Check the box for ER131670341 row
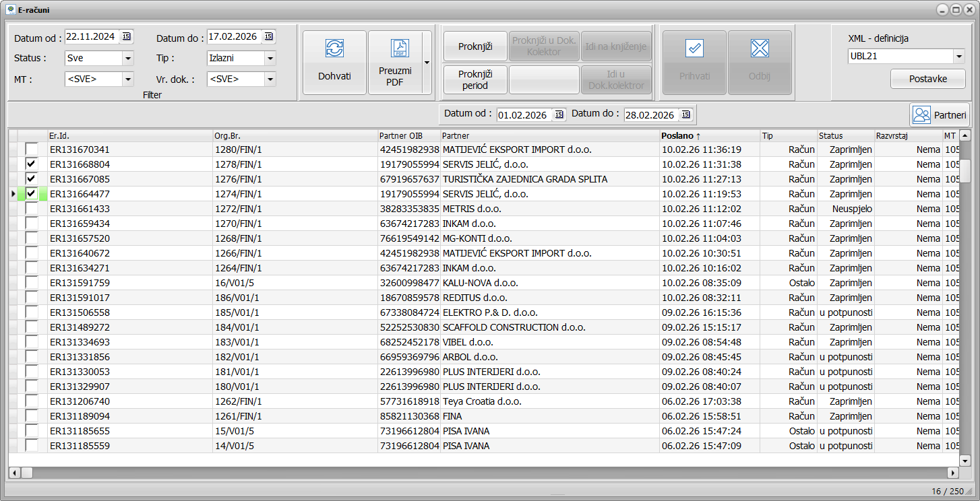This screenshot has height=501, width=980. pyautogui.click(x=31, y=149)
